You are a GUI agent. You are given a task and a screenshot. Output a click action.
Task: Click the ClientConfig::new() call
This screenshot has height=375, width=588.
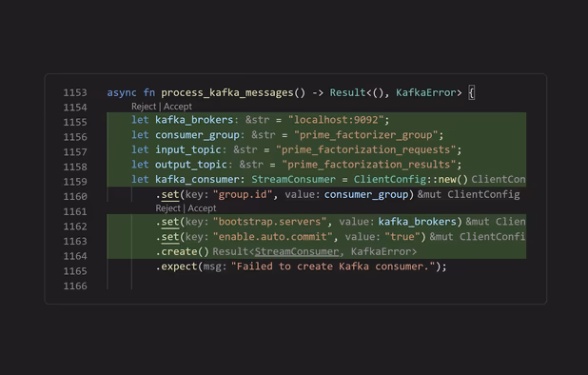click(x=411, y=179)
